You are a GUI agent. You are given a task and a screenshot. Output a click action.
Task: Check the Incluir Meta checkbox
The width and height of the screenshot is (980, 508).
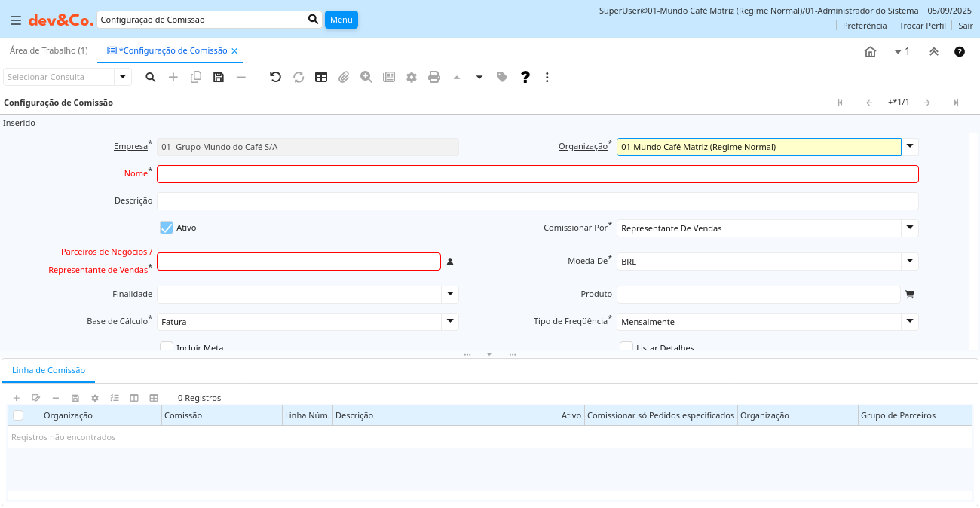(167, 347)
